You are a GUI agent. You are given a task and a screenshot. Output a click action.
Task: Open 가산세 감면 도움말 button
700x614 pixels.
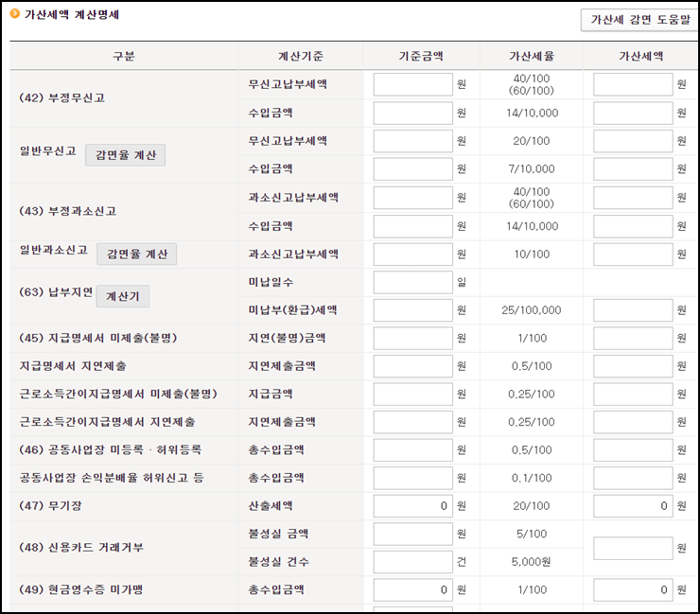[x=640, y=20]
